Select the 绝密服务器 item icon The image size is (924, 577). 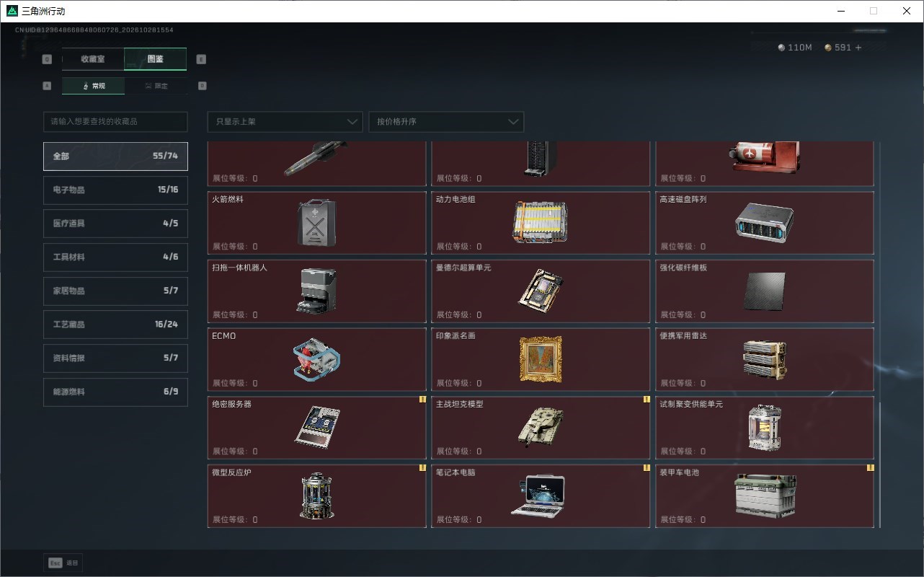pos(317,426)
